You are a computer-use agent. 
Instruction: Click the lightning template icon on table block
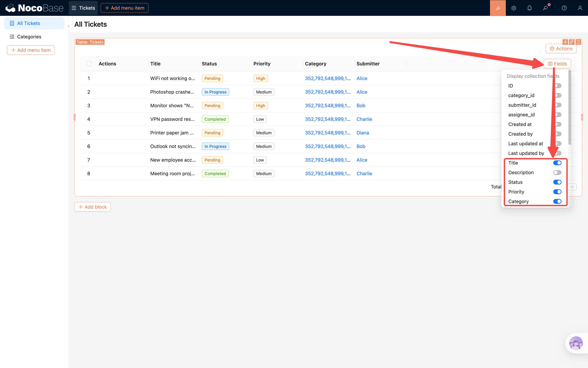click(x=572, y=42)
